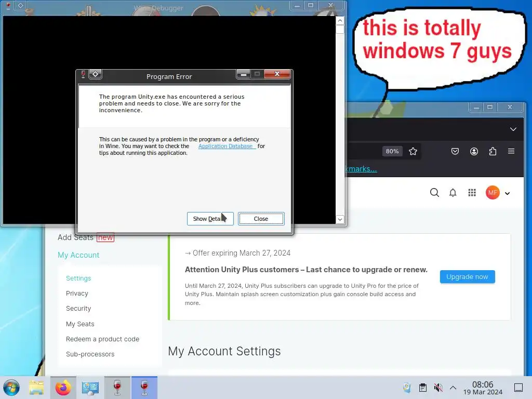Open the bookmarks link in Firefox toolbar
The height and width of the screenshot is (399, 532).
pyautogui.click(x=361, y=169)
